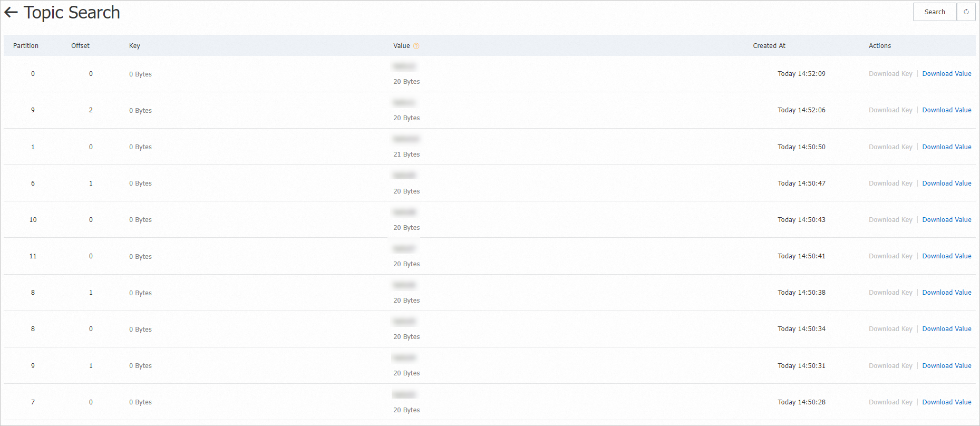Click the Search button
Viewport: 980px width, 426px height.
[x=935, y=12]
